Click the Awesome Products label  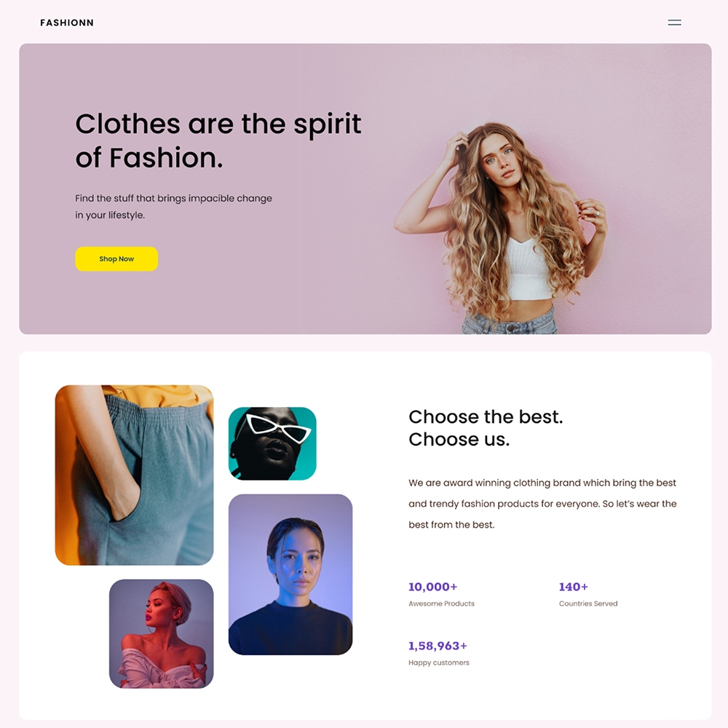tap(441, 604)
